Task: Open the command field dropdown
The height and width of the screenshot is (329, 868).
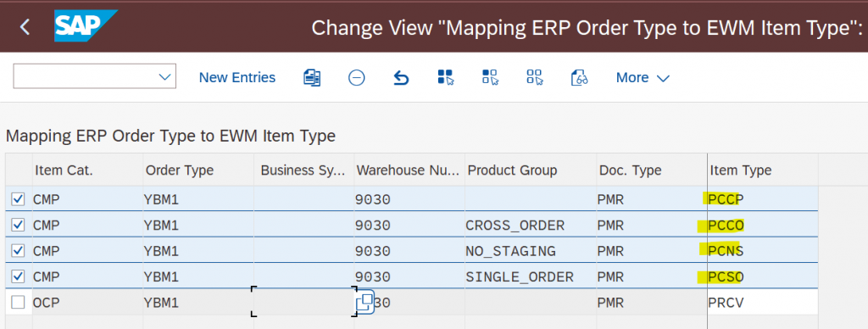Action: 164,77
